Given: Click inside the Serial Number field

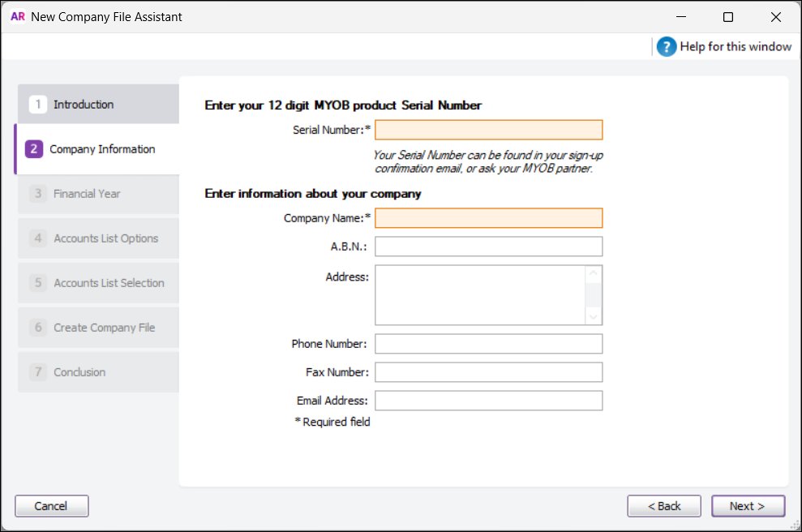Looking at the screenshot, I should pos(488,129).
